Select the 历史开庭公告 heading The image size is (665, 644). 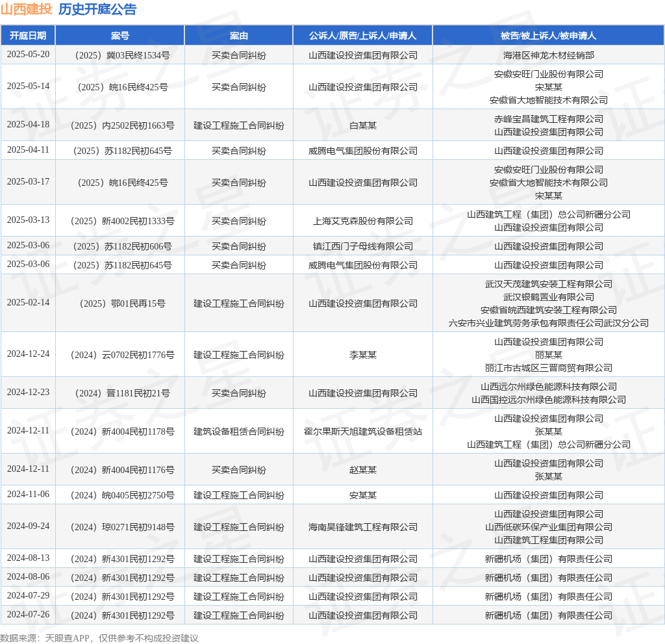pyautogui.click(x=97, y=9)
